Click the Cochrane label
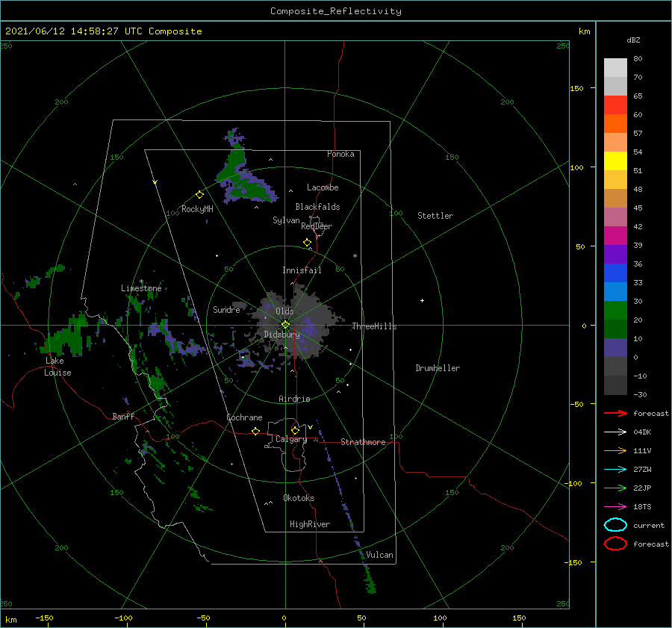 click(244, 417)
